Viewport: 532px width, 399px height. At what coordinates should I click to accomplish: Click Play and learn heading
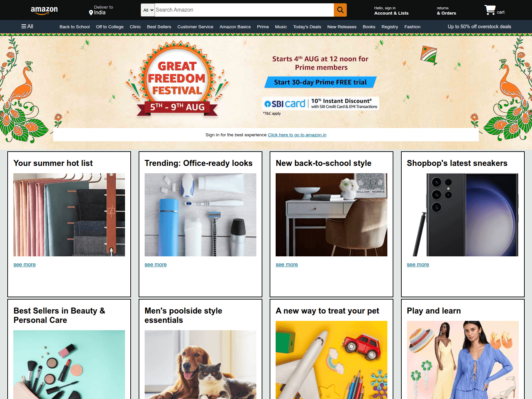pyautogui.click(x=434, y=311)
